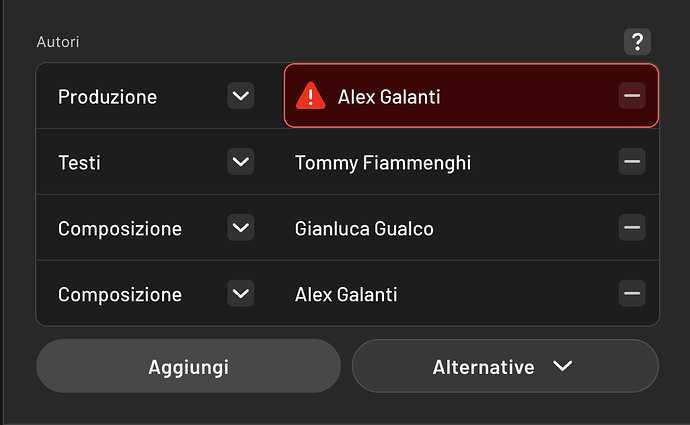Open the Testi role dropdown
This screenshot has height=425, width=690.
tap(240, 162)
